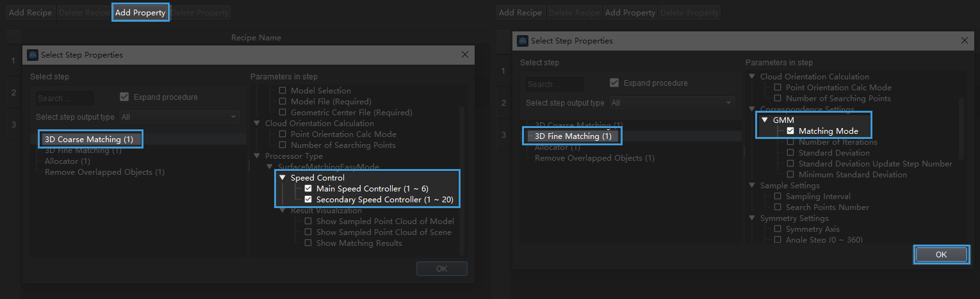The image size is (980, 299).
Task: Close the right Select Step Properties dialog
Action: pyautogui.click(x=965, y=41)
